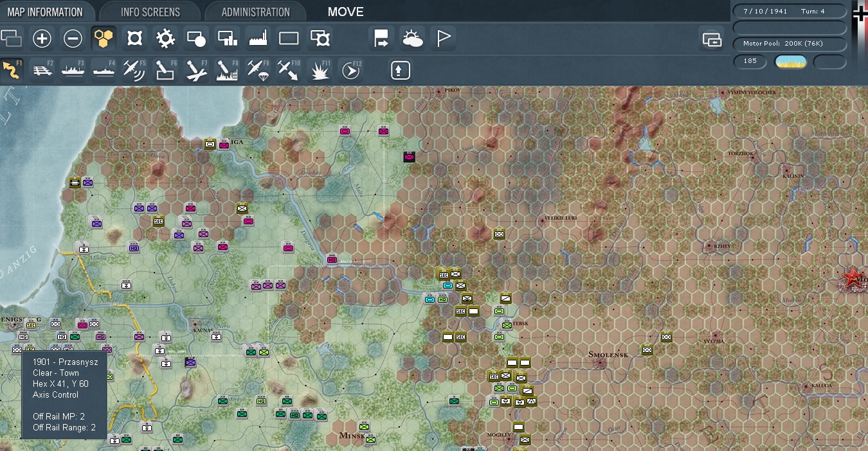Select air recon mode (F5)
This screenshot has height=451, width=868.
tap(134, 70)
